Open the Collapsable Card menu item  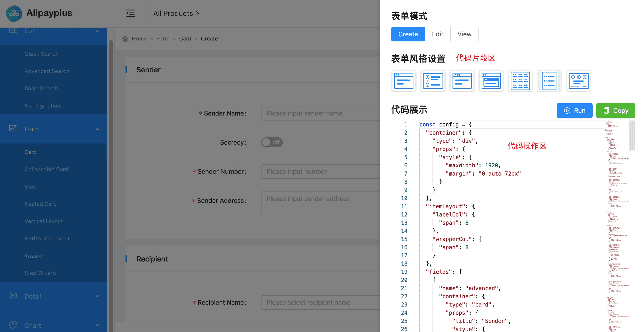46,169
